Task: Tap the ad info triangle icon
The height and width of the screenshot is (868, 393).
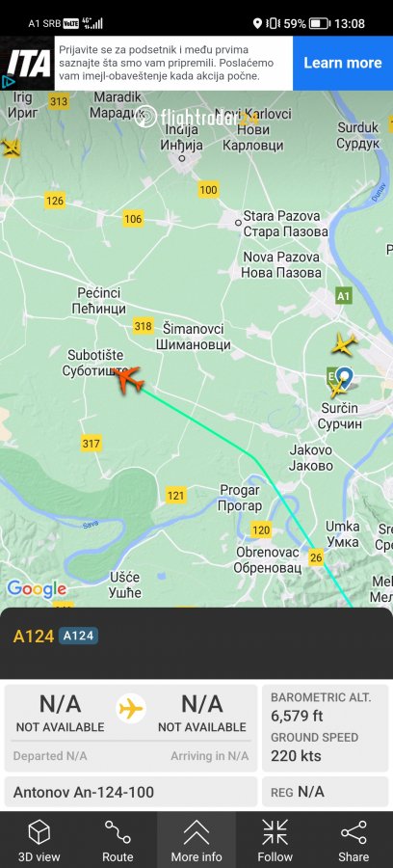Action: [8, 83]
